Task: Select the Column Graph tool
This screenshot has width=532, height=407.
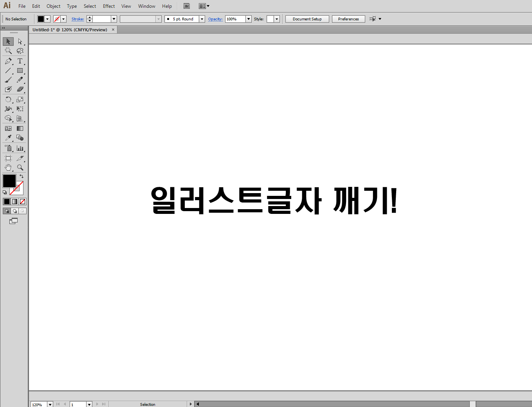Action: 20,148
